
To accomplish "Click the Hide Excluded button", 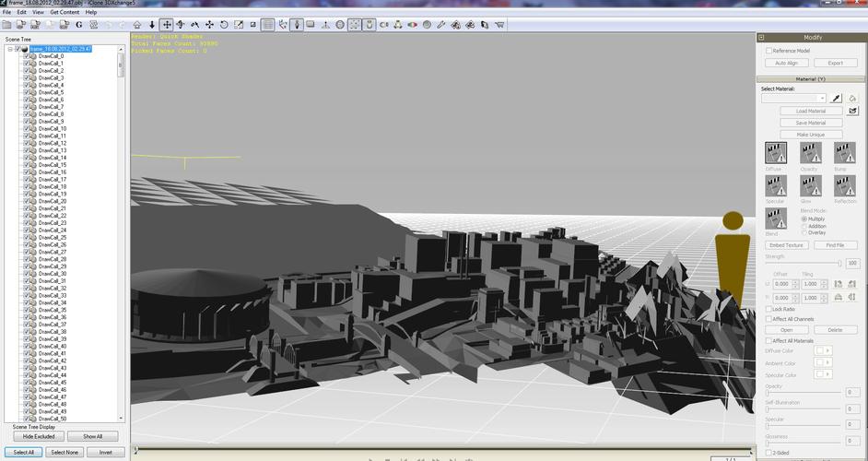I will [x=39, y=436].
